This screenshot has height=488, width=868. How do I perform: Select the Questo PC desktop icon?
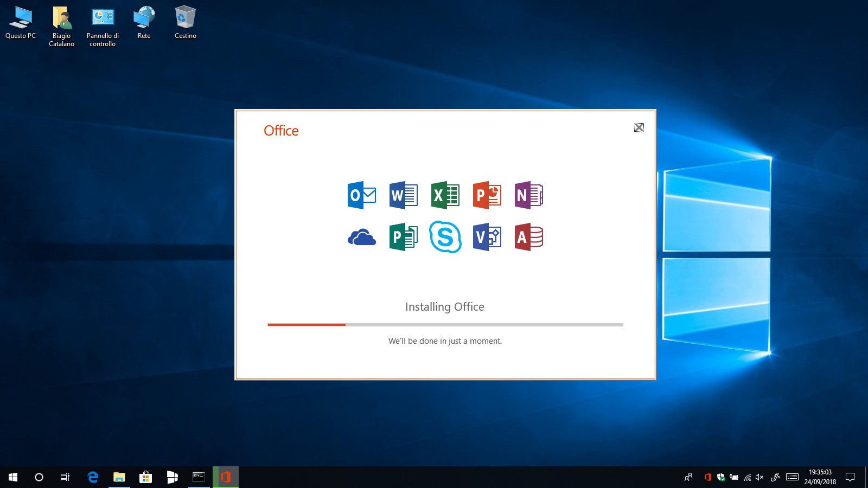(21, 23)
